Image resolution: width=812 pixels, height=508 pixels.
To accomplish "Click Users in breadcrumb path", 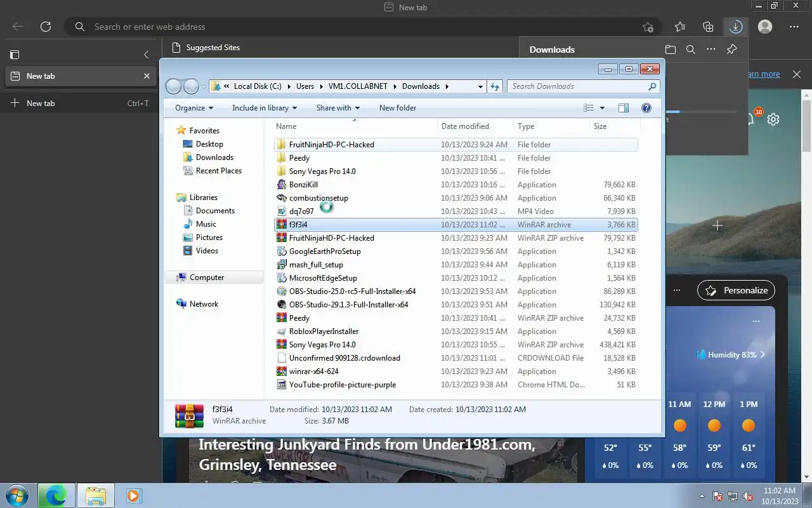I will coord(305,86).
